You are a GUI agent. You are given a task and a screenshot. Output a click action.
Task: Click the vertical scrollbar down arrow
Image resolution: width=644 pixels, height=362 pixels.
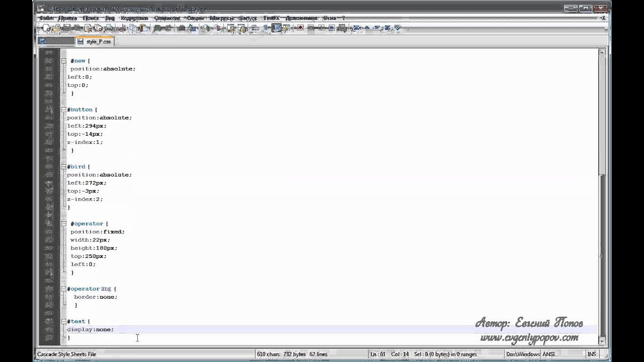coord(602,341)
